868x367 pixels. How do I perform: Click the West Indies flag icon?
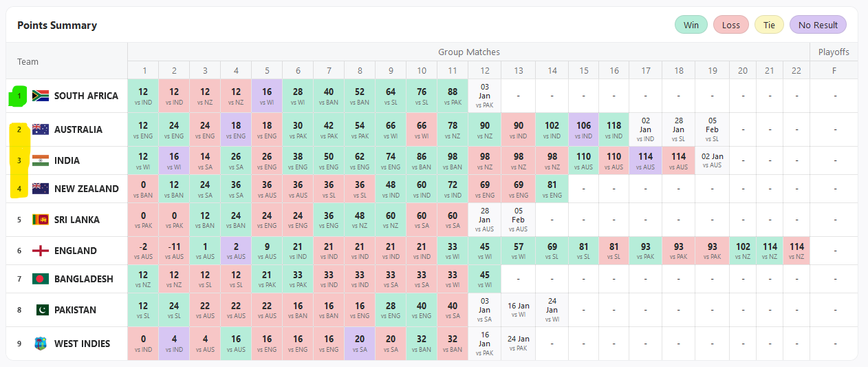click(41, 344)
